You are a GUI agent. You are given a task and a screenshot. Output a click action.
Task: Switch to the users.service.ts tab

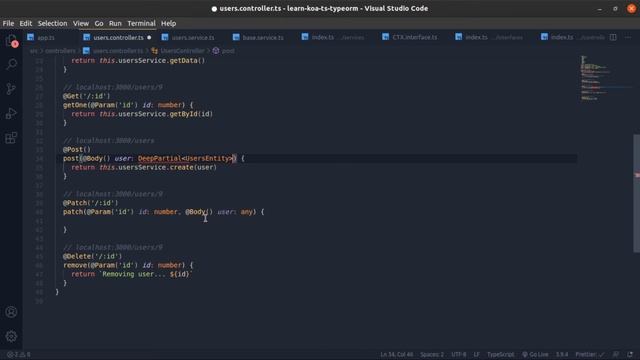pos(193,38)
